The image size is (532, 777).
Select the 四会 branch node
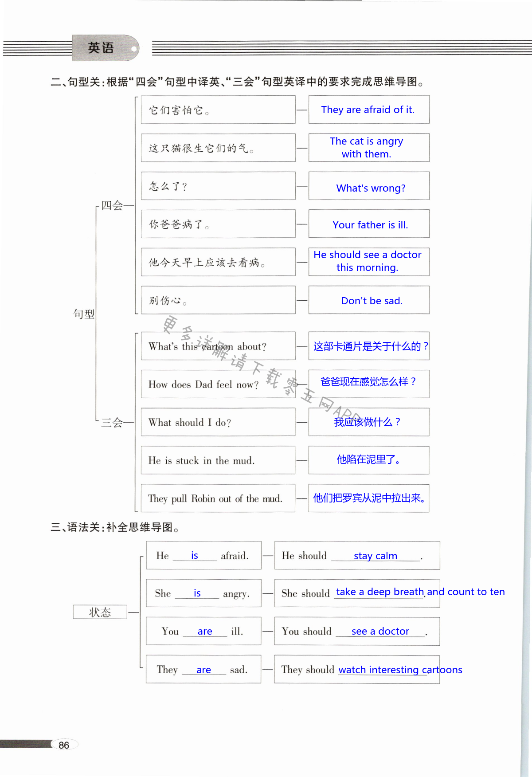(x=112, y=205)
